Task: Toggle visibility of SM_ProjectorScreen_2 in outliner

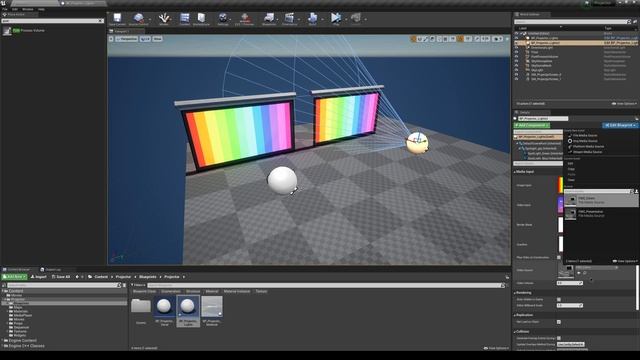Action: pos(516,75)
